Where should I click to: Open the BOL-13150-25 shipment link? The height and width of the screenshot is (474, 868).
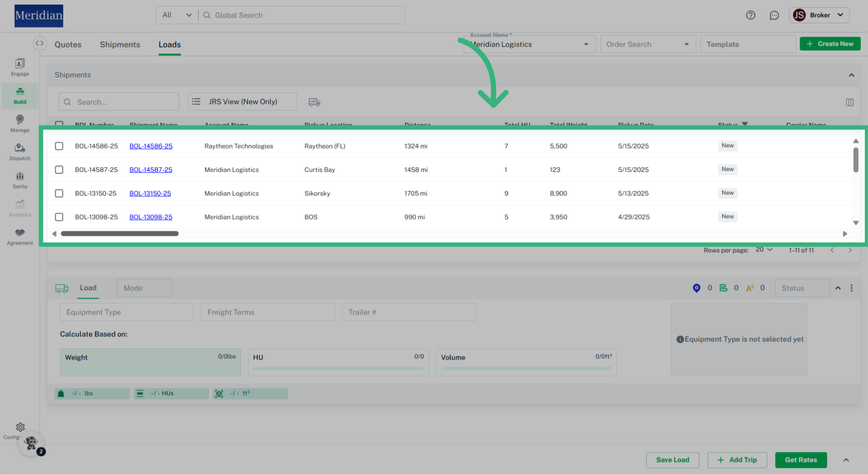click(x=150, y=194)
